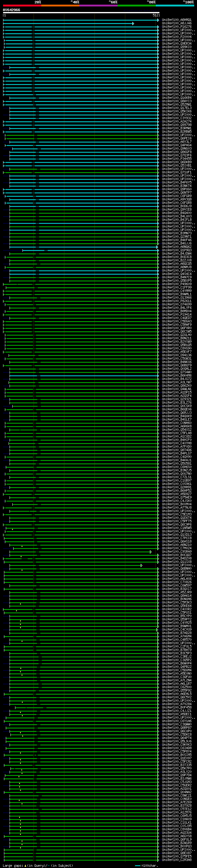Select label UniRef100_C1HAX9
This screenshot has width=197, height=868.
(176, 819)
